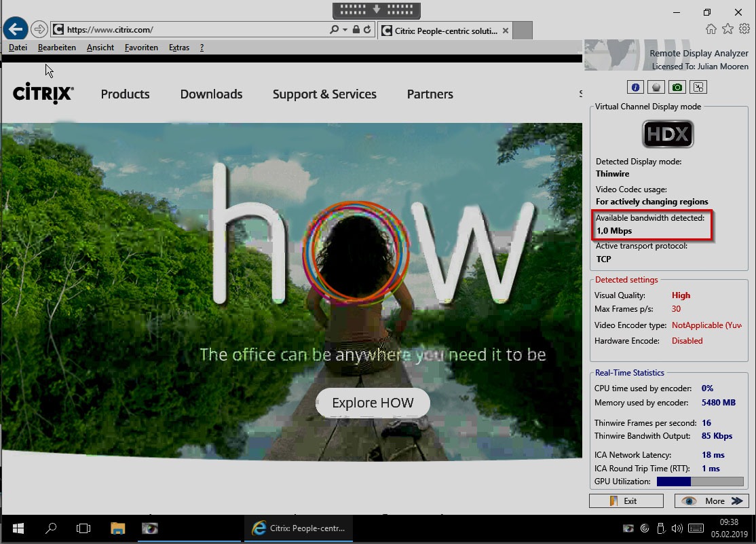Select the Citrix People-centric solutions tab
Viewport: 756px width, 544px height.
(x=444, y=31)
